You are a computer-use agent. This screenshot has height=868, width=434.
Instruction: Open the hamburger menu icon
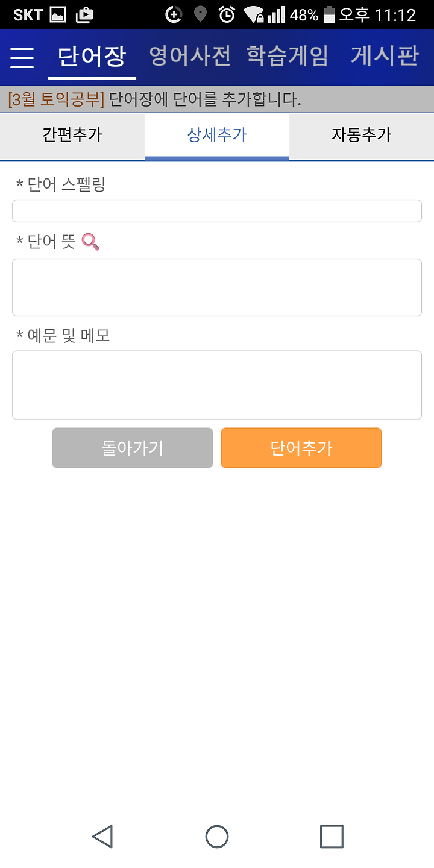click(x=22, y=58)
